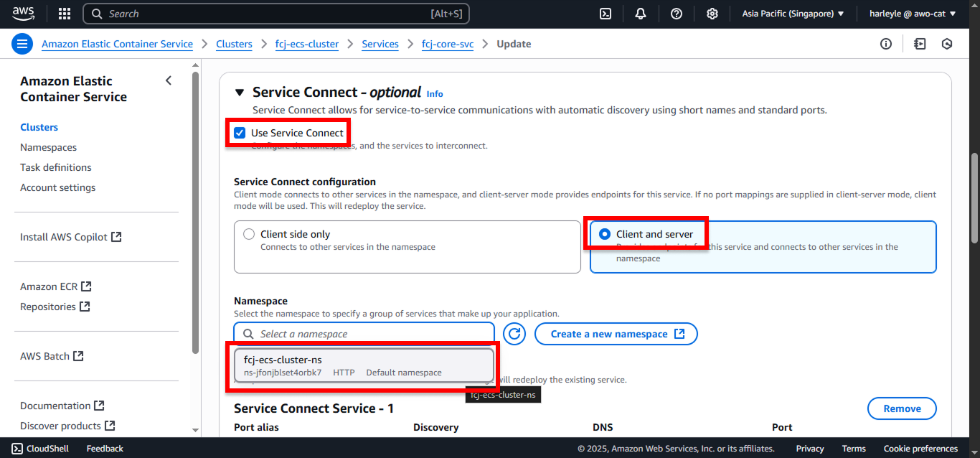
Task: Open Namespaces in the sidebar
Action: pyautogui.click(x=49, y=147)
